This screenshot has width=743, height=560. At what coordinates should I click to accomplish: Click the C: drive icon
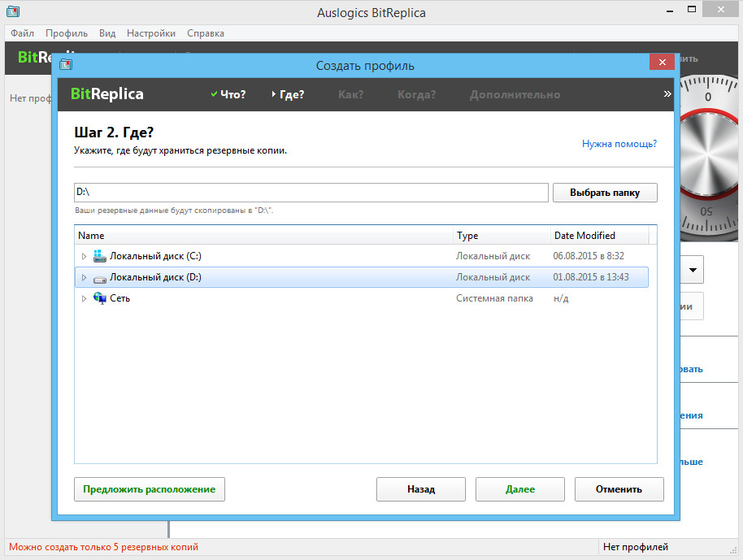pos(99,256)
